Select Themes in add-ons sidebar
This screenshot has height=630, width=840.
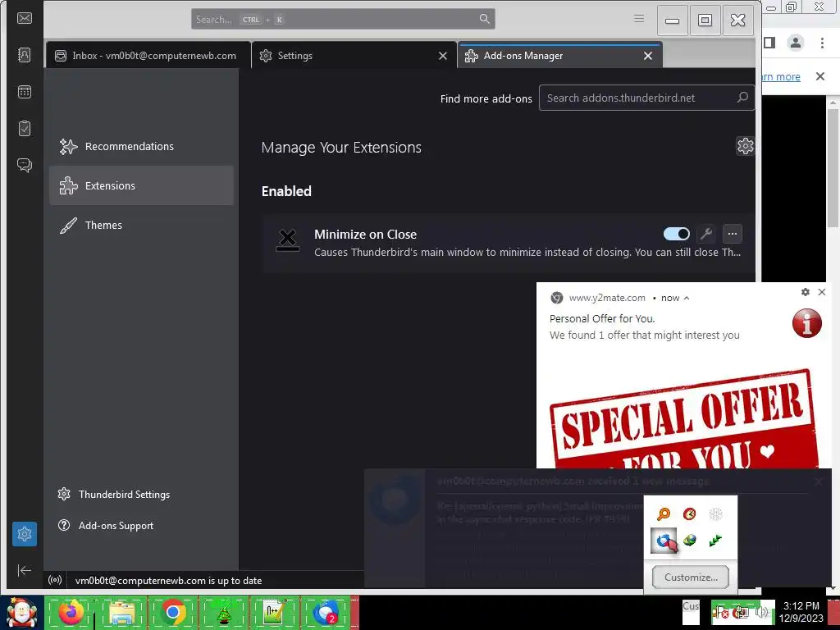click(141, 225)
